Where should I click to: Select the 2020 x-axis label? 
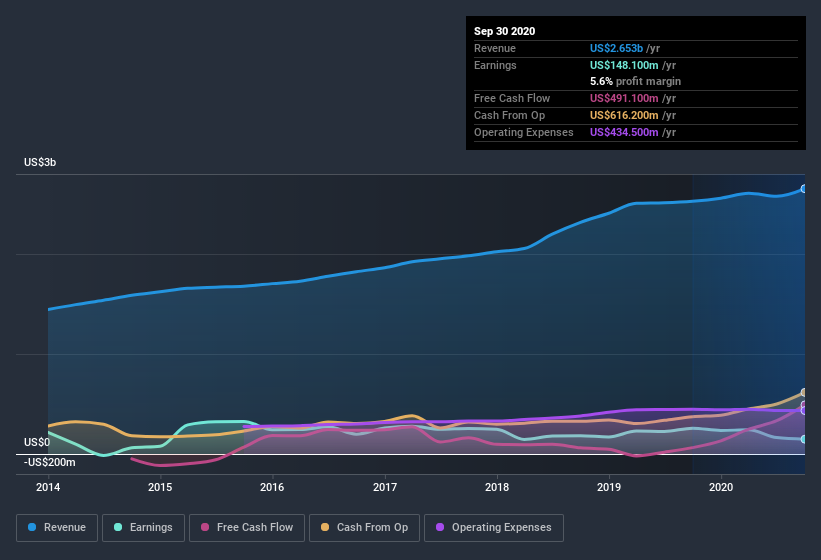(721, 487)
